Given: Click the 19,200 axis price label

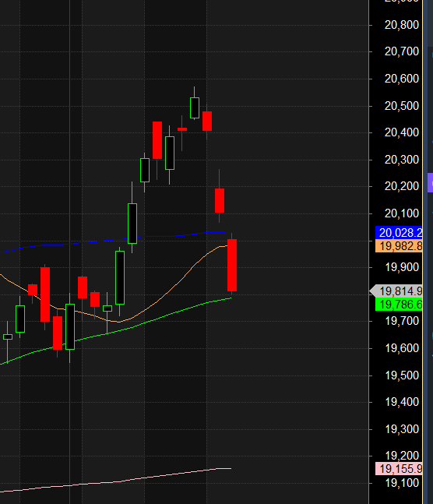Looking at the screenshot, I should coord(402,456).
